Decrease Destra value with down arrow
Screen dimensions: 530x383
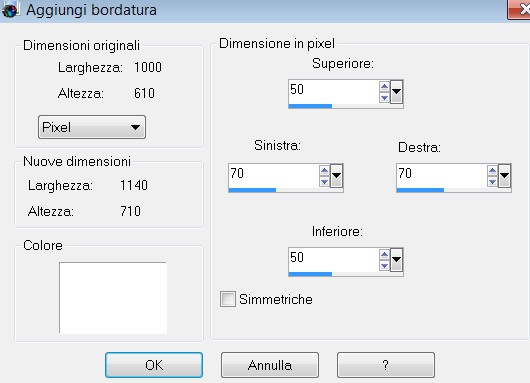click(x=492, y=182)
